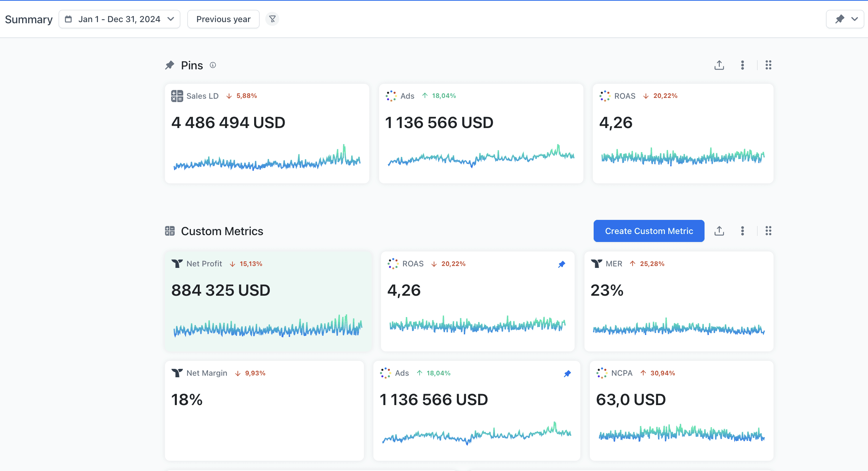
Task: Click the filter icon next to Previous year
Action: 272,19
